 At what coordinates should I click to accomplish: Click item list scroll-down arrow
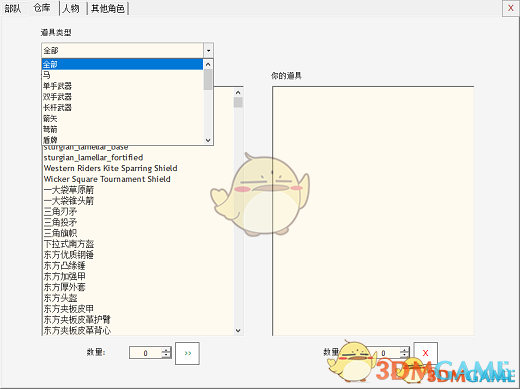[238, 330]
